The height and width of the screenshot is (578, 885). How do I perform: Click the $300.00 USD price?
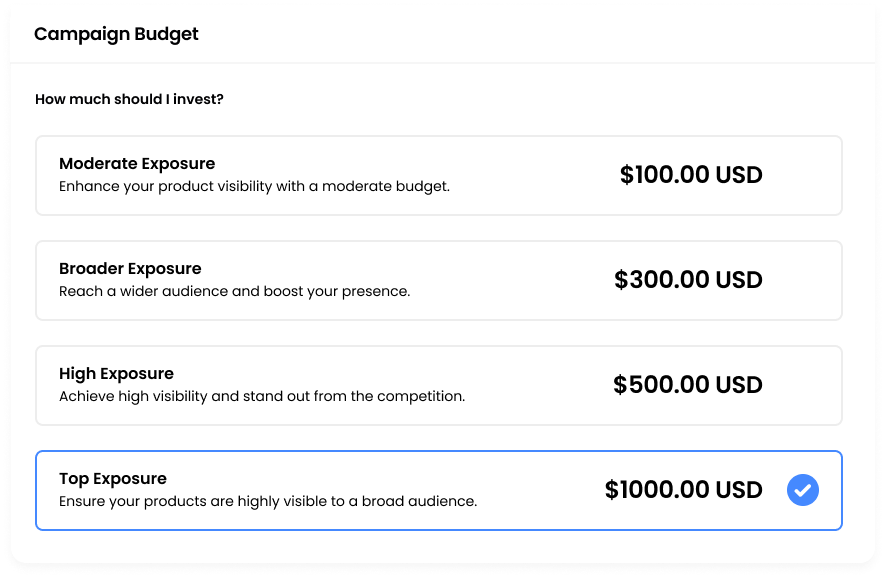(688, 280)
